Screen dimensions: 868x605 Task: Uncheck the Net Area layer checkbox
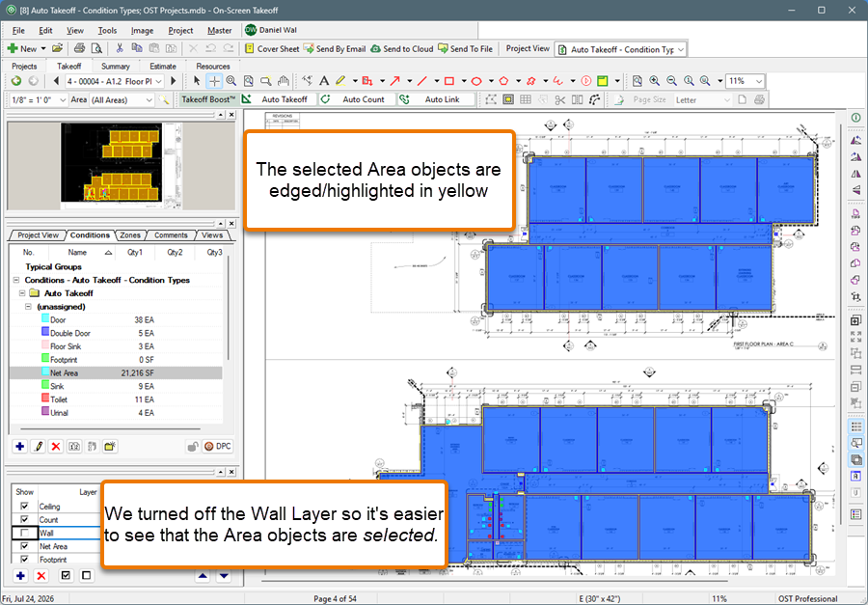click(24, 546)
